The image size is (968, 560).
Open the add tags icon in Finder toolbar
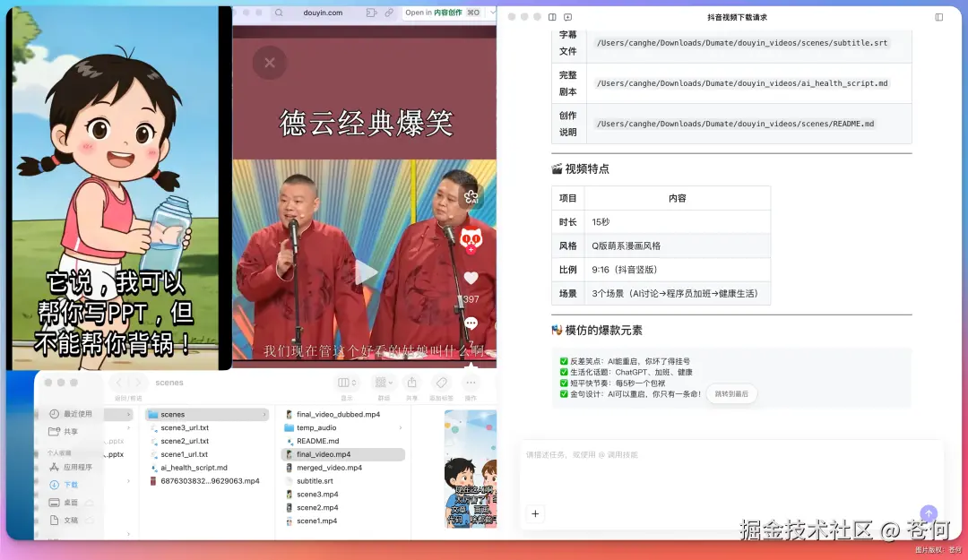pyautogui.click(x=441, y=381)
